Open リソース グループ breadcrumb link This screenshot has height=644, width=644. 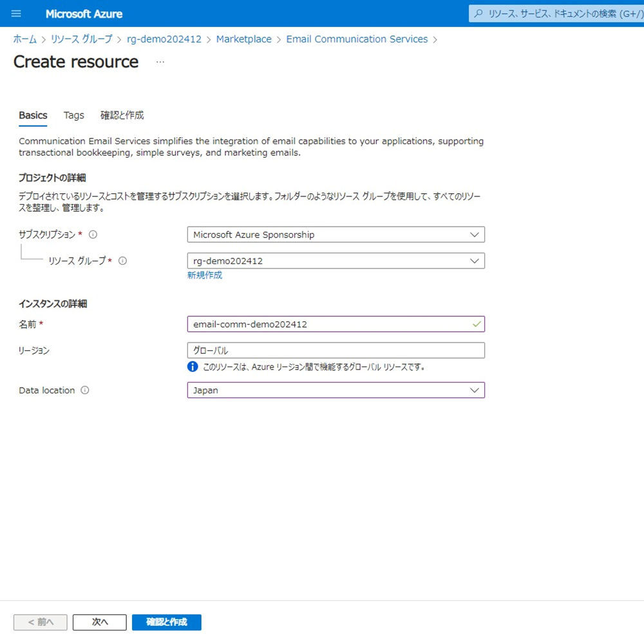(x=81, y=39)
